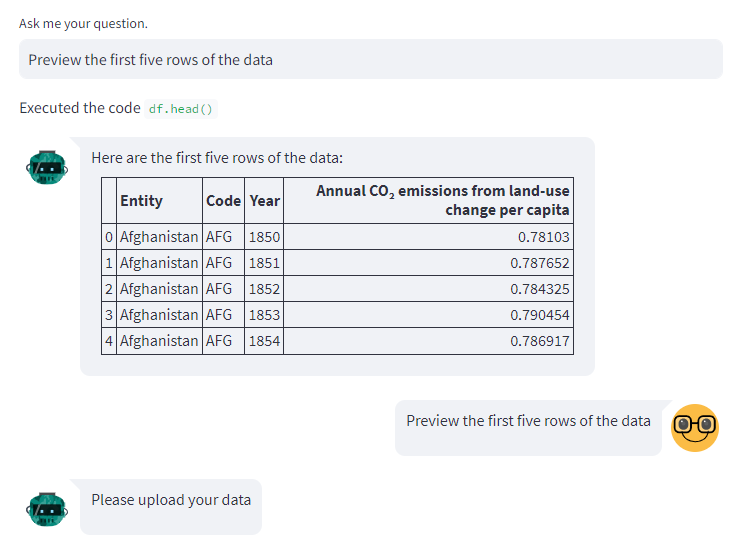Click the row index 3 cell
745x548 pixels.
coord(109,315)
